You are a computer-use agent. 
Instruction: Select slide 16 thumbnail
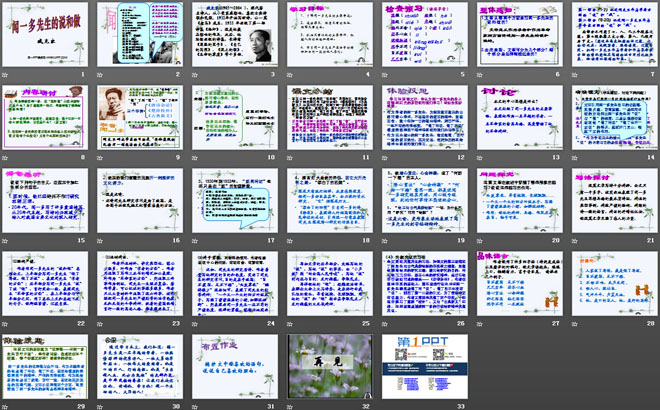[140, 200]
